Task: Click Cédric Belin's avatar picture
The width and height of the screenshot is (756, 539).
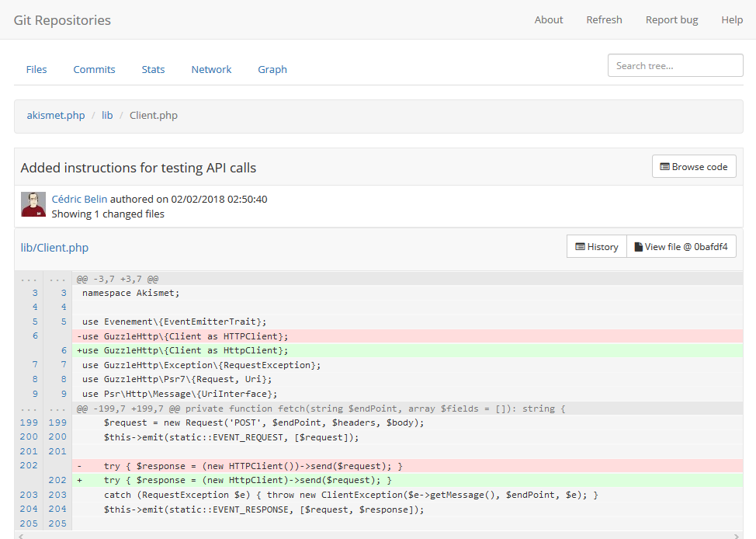Action: [x=33, y=205]
